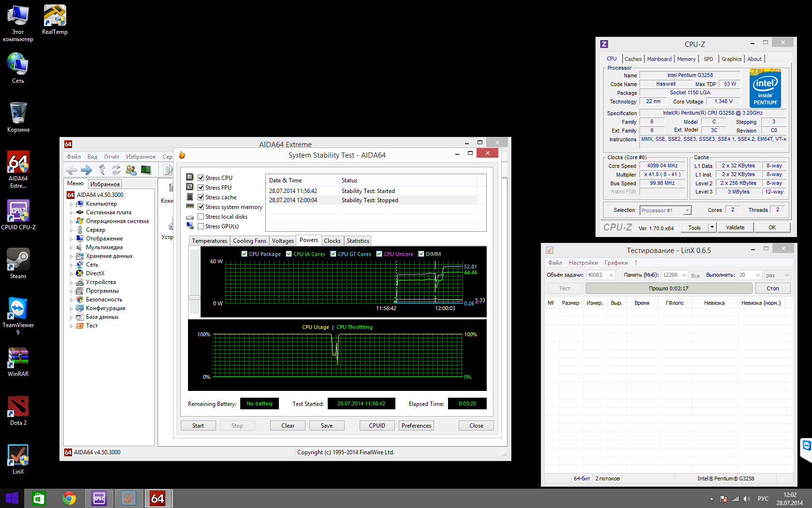
Task: Switch to the Cooling Fans tab
Action: pos(249,241)
